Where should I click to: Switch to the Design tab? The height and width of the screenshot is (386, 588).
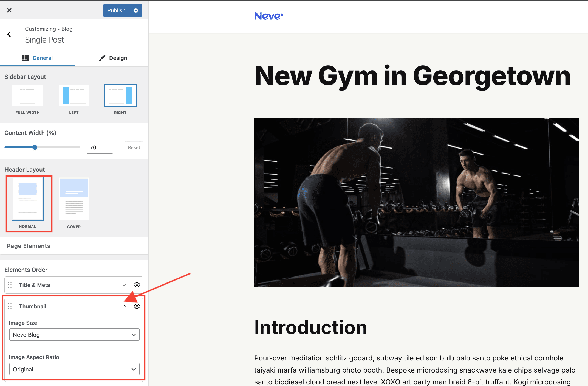[x=112, y=58]
